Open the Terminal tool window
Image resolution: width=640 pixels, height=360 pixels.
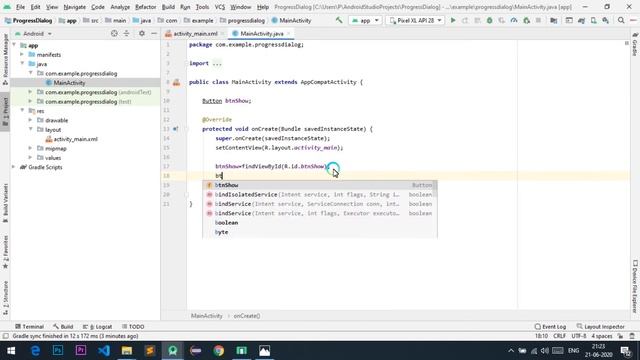[x=29, y=327]
